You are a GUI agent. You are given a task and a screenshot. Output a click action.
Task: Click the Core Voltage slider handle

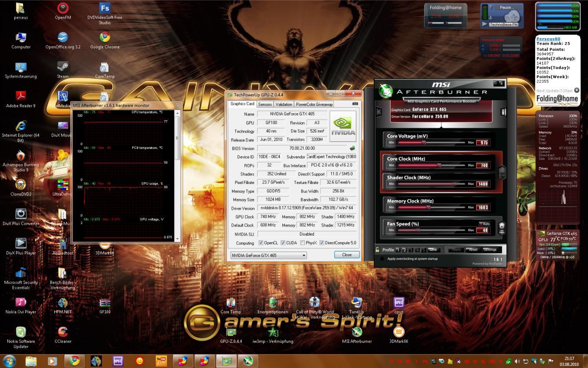pyautogui.click(x=424, y=142)
